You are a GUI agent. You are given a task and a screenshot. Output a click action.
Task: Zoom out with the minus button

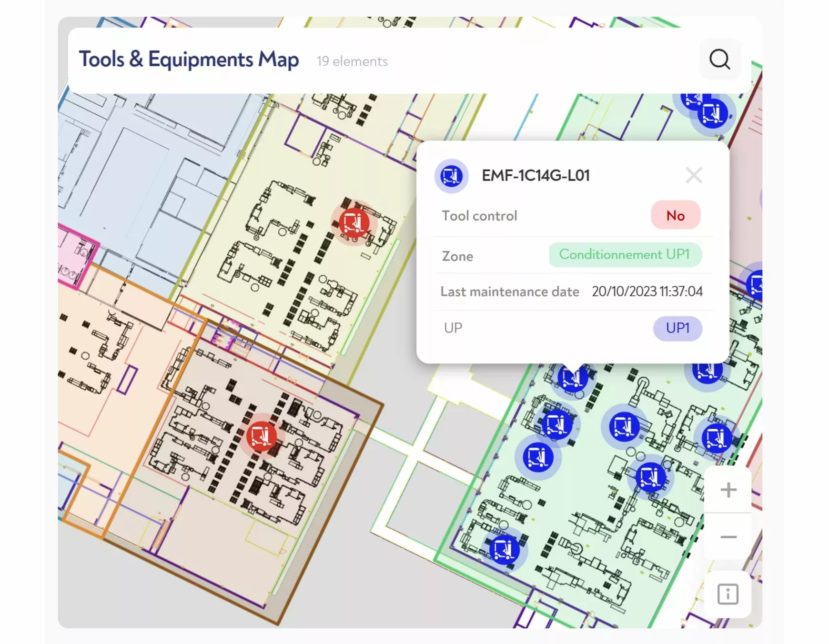(728, 537)
